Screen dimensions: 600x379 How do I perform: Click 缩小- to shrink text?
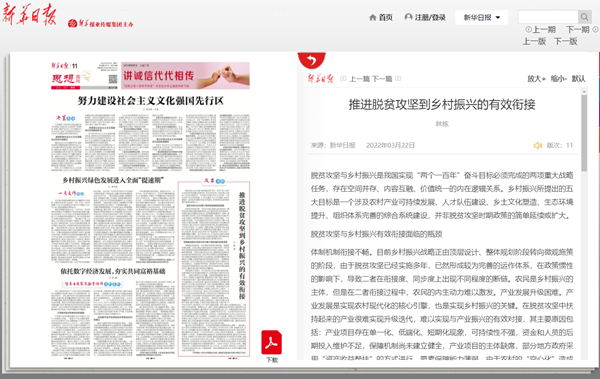tap(559, 78)
